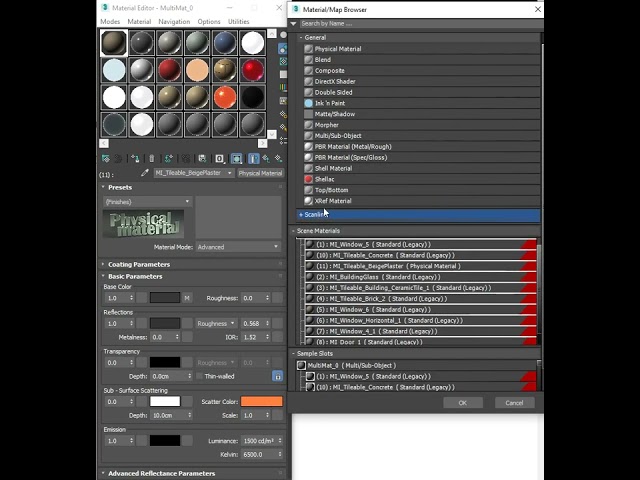Click Assign Material to Selection icon

[135, 158]
